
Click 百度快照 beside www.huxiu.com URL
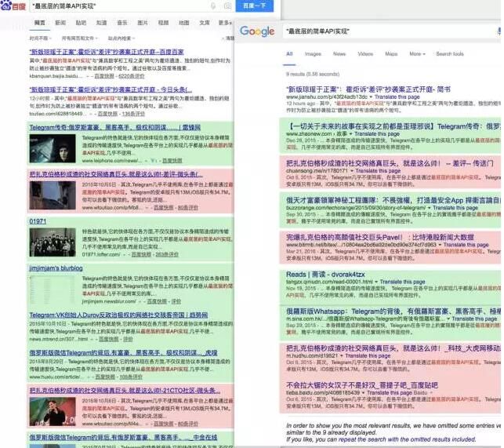pos(105,377)
